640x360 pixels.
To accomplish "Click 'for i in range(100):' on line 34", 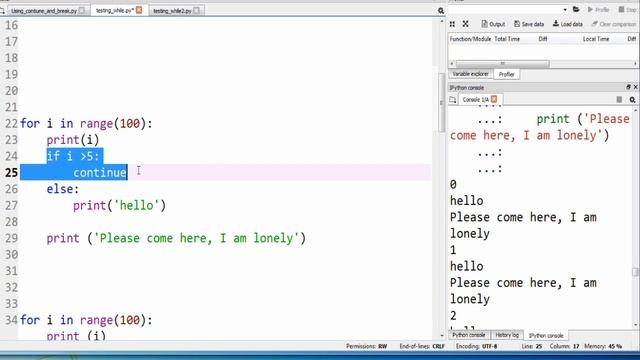I will [86, 320].
